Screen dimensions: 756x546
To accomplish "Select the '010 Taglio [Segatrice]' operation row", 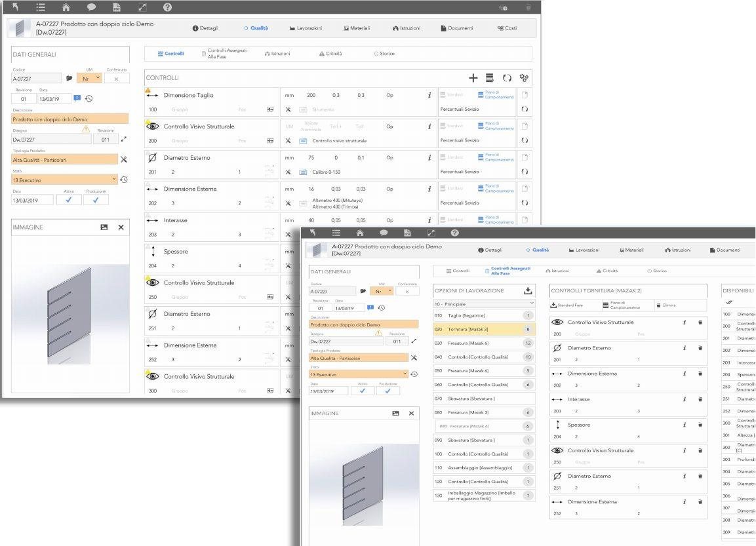I will (484, 316).
